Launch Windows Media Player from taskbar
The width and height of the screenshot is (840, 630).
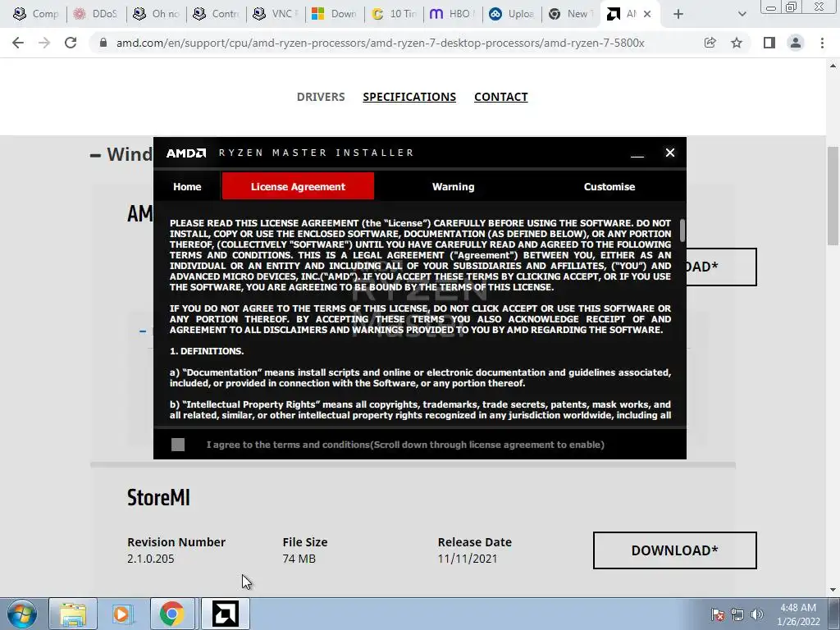coord(121,614)
